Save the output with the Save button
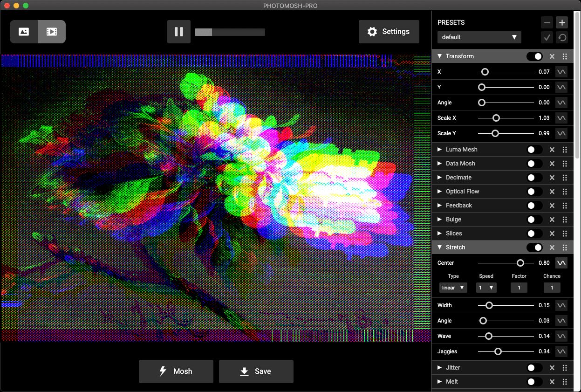This screenshot has width=581, height=392. click(x=256, y=371)
